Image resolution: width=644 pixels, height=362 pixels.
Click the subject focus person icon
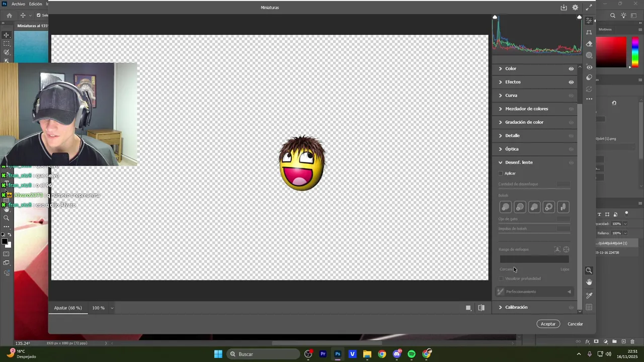(557, 249)
